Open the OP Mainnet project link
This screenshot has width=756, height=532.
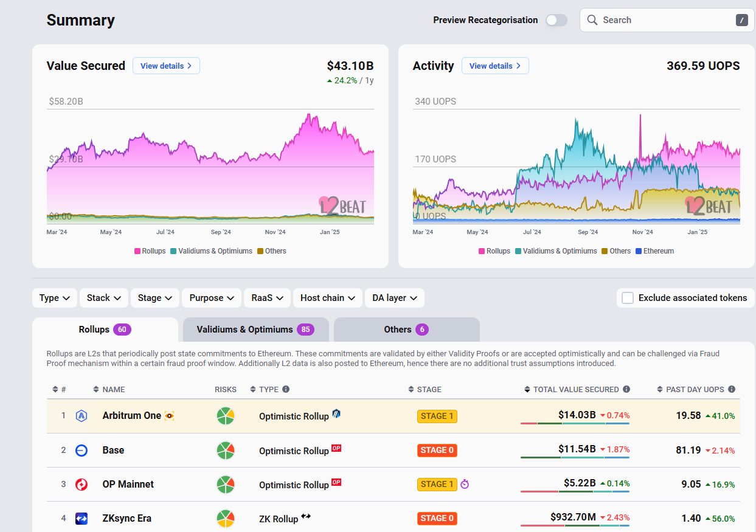[128, 485]
